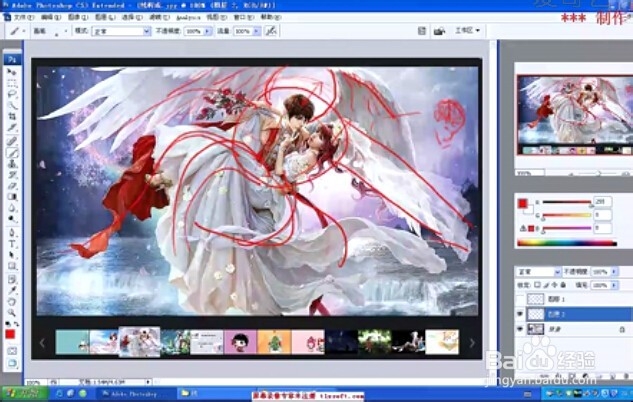Toggle Quick Mask mode in toolbox
This screenshot has height=402, width=633.
click(12, 351)
